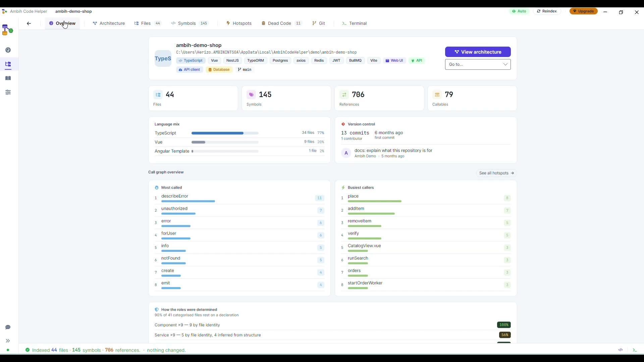Click the Component ×9 roles row
This screenshot has height=362, width=644.
tap(332, 325)
